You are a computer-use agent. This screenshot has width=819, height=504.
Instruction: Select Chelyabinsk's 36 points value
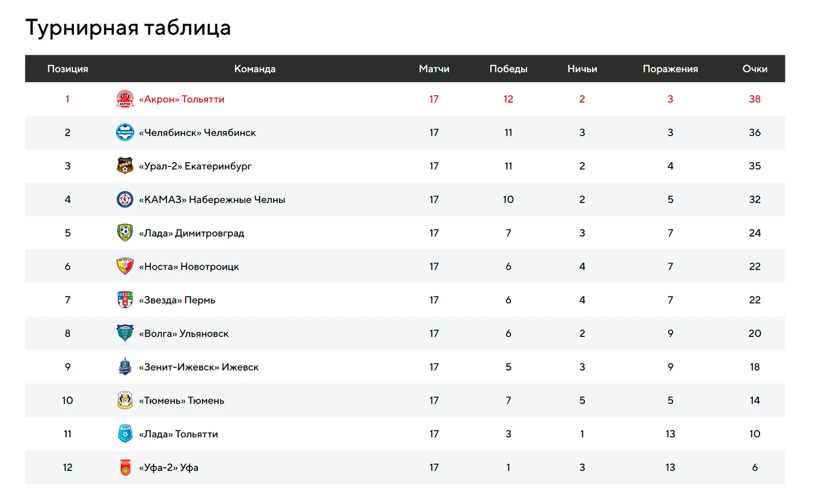[x=755, y=133]
